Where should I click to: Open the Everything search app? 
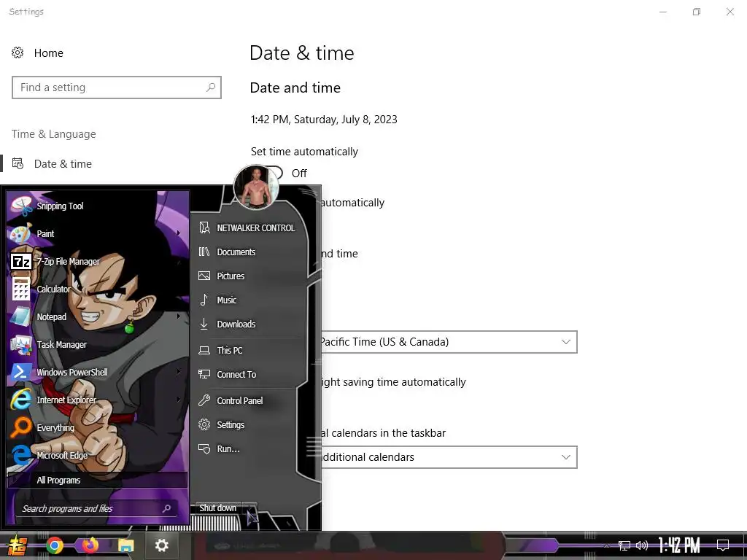pos(98,427)
